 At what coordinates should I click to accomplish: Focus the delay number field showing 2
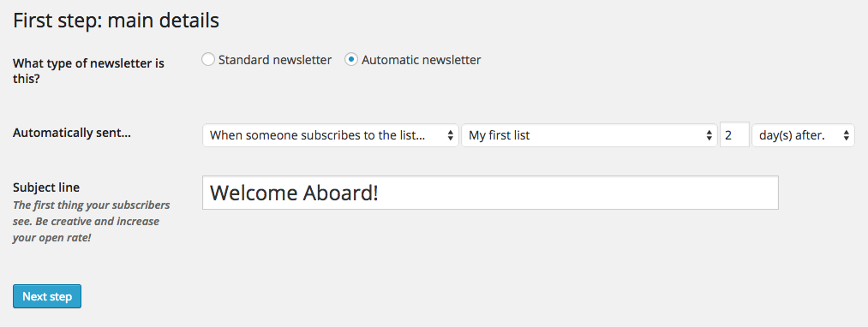coord(734,135)
